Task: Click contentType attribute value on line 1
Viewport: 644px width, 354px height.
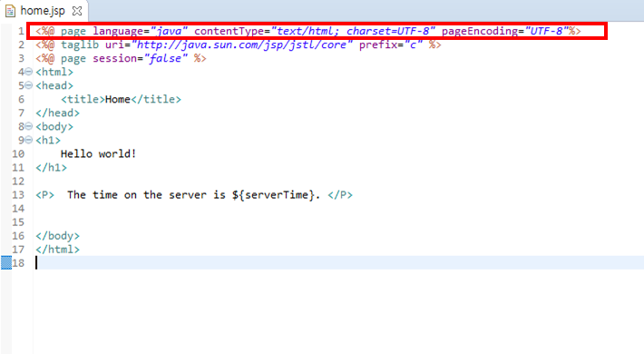Action: [353, 31]
